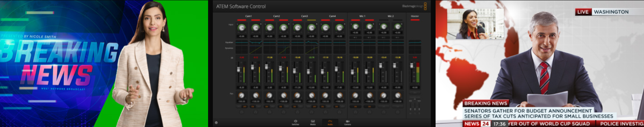Click the Cam1 left input gain value field
This screenshot has width=644, height=127.
pyautogui.click(x=241, y=36)
